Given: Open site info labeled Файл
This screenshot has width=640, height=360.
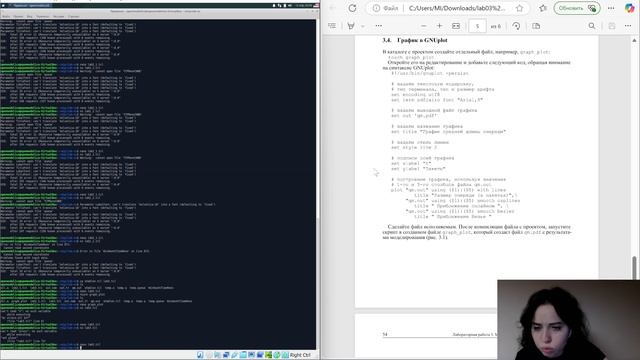Looking at the screenshot, I should (x=386, y=8).
